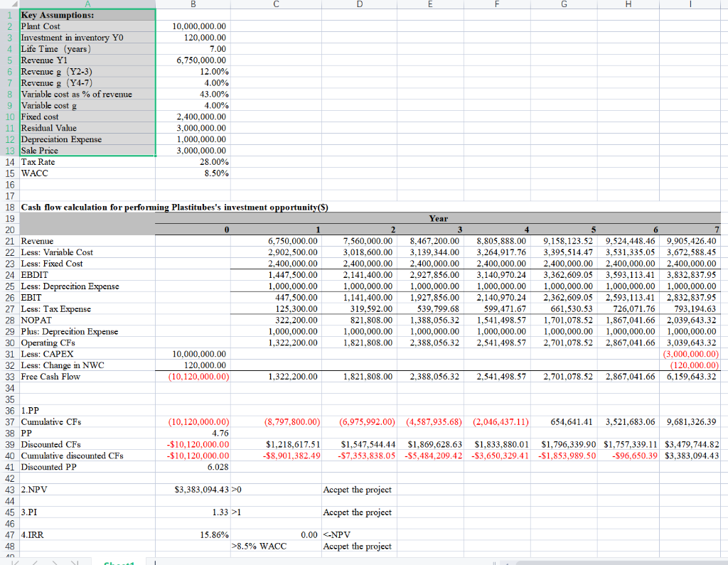Click the CAPEX value 10,000,000.00 in row 31
Screen dimensions: 728x565
(193, 354)
